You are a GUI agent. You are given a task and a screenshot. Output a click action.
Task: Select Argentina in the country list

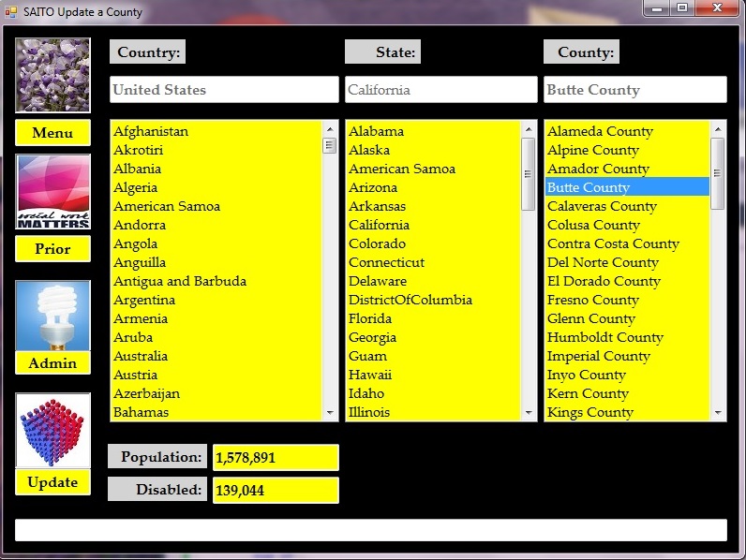pos(144,300)
